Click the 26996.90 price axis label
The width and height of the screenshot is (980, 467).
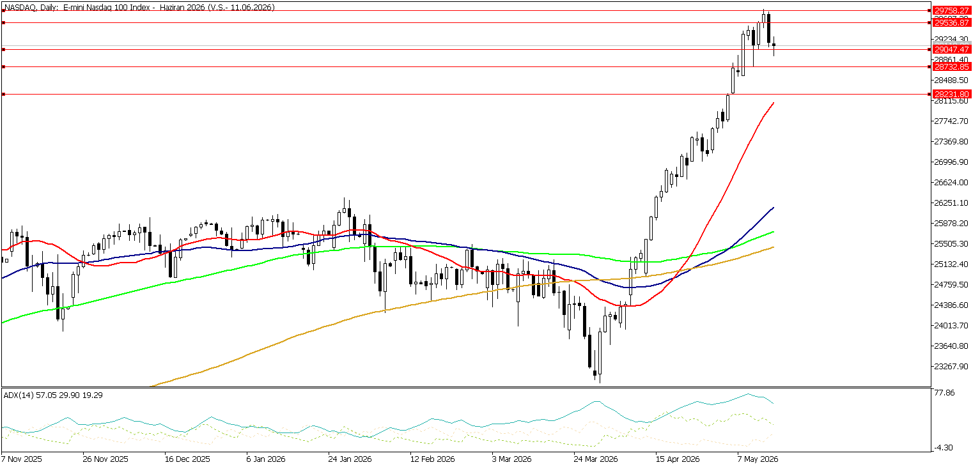[x=953, y=162]
